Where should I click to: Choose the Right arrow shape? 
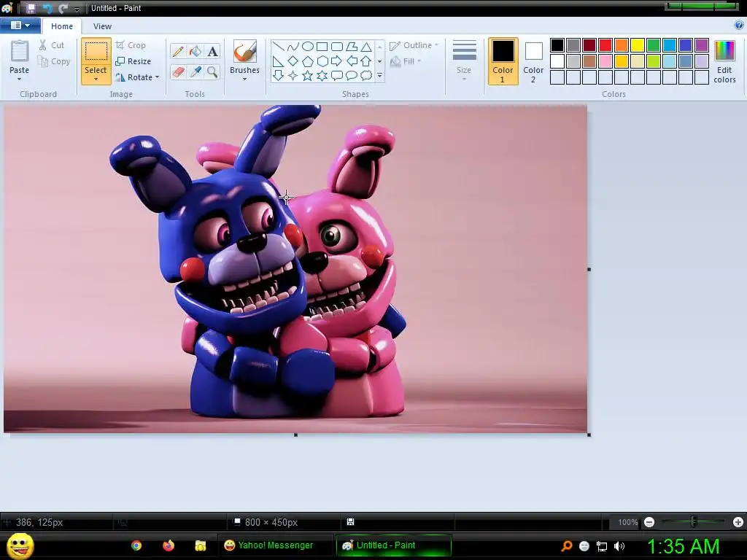click(x=336, y=61)
